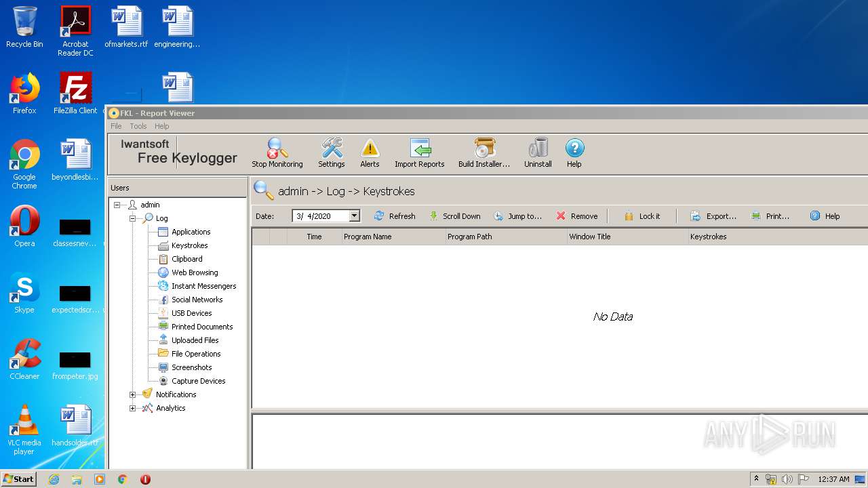Open the Help menu in menu bar
Image resolution: width=868 pixels, height=488 pixels.
pyautogui.click(x=161, y=126)
